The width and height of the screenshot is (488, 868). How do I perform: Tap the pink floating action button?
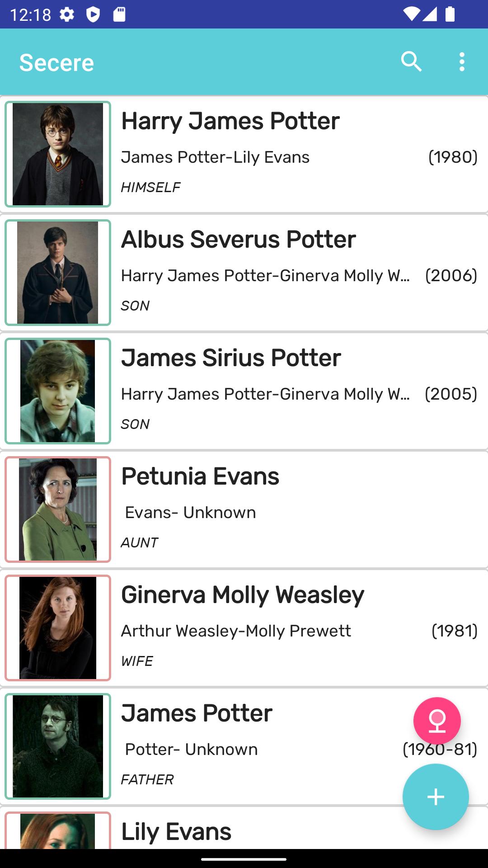pyautogui.click(x=437, y=721)
